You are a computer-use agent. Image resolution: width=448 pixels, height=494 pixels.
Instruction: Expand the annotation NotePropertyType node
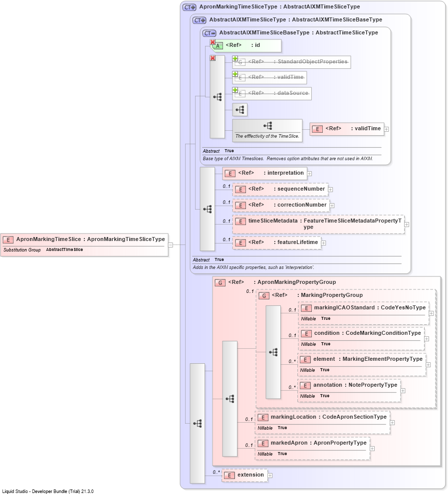pos(403,391)
